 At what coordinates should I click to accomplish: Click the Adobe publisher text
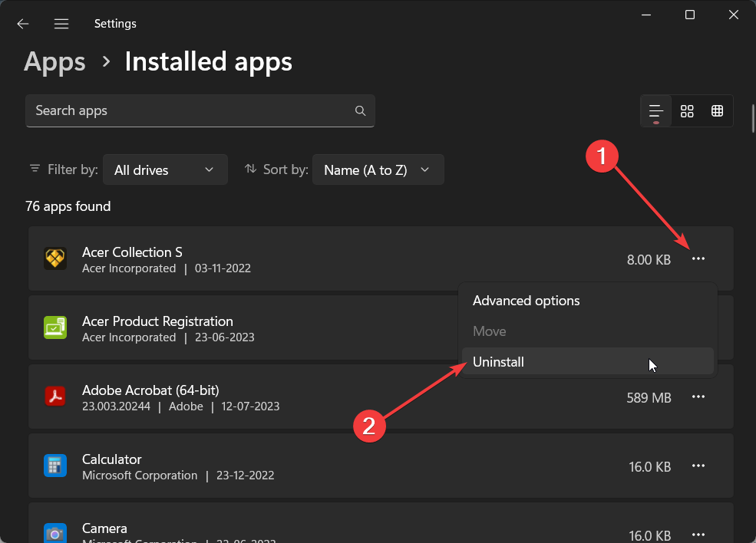pyautogui.click(x=186, y=406)
